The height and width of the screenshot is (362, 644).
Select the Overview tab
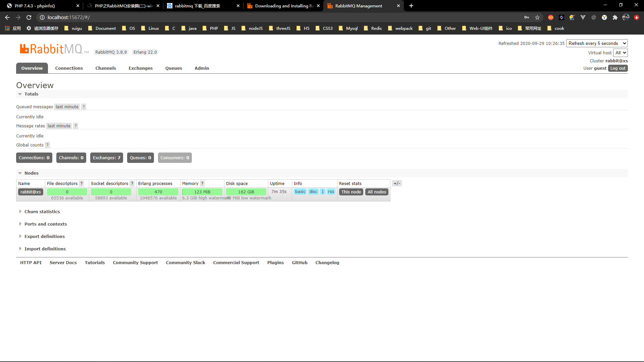[32, 68]
